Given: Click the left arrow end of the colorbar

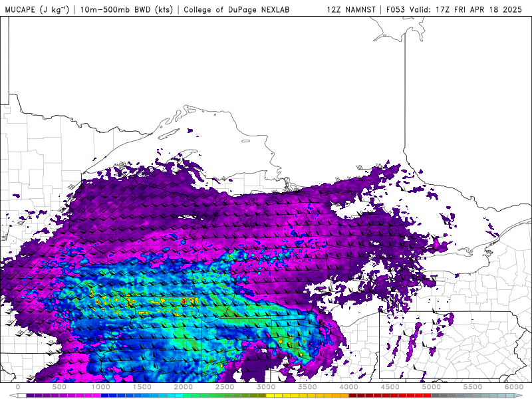Looking at the screenshot, I should tap(13, 395).
